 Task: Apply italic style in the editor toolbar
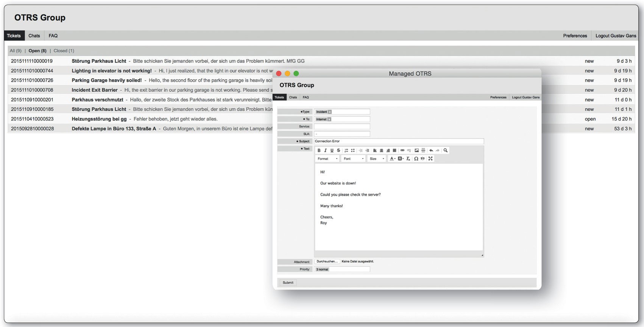pyautogui.click(x=325, y=150)
